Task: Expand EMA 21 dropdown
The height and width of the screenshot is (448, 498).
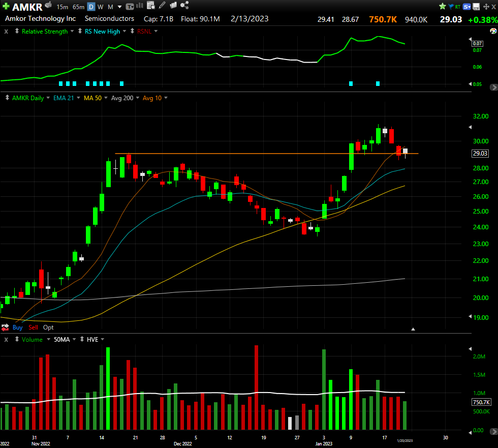Action: point(78,98)
